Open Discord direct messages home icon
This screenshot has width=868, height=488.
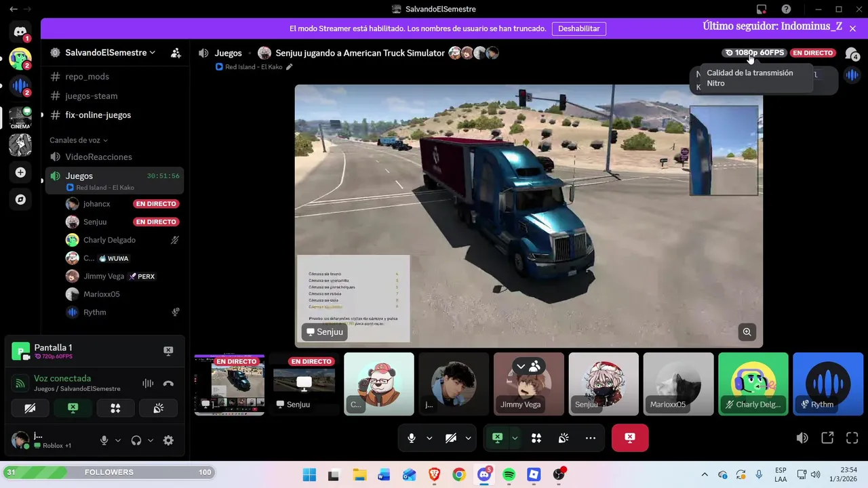tap(20, 31)
